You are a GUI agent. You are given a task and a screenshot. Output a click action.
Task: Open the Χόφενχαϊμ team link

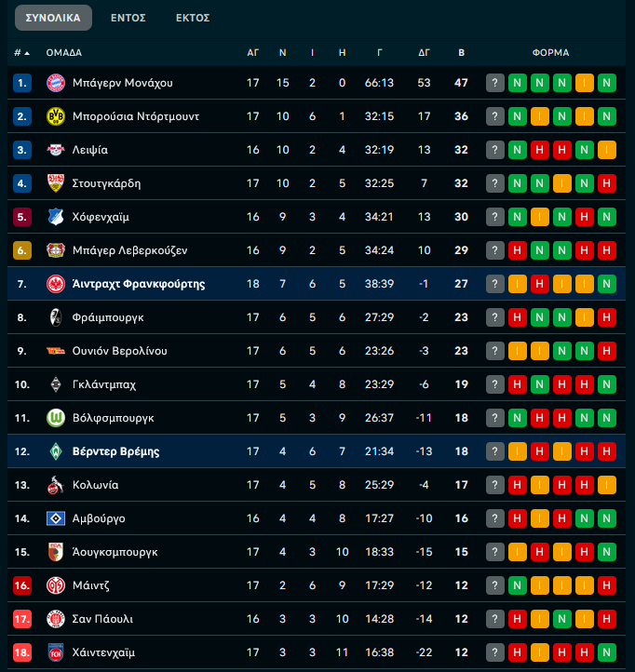click(101, 217)
